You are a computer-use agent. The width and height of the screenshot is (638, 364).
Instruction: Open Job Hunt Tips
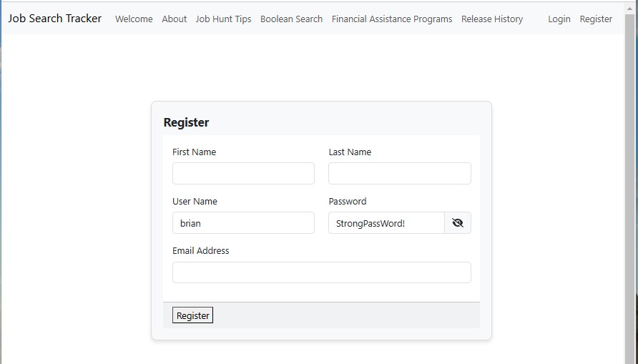[x=223, y=19]
